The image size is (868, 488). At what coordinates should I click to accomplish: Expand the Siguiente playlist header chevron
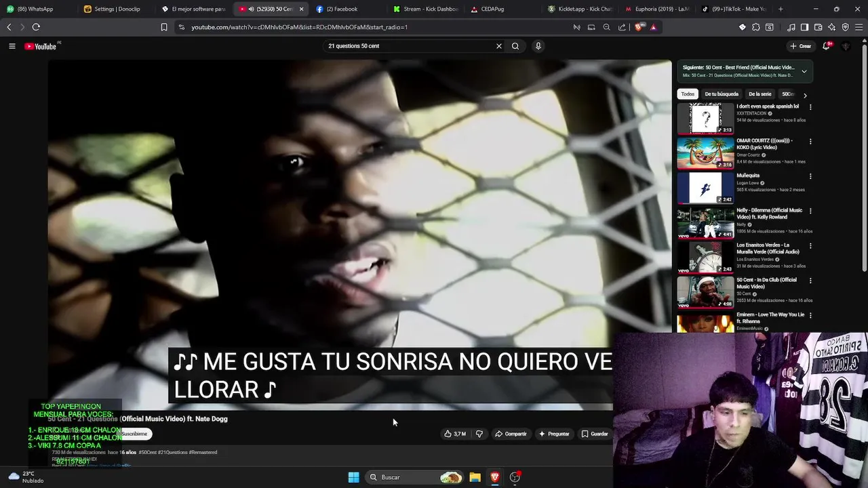[804, 71]
